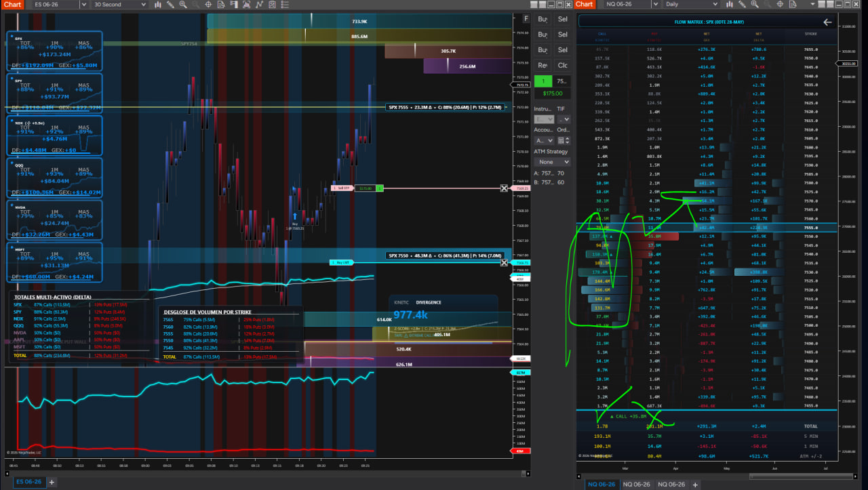Cancel Sell STP order with its X icon
Screen dimensions: 868x490
(504, 188)
